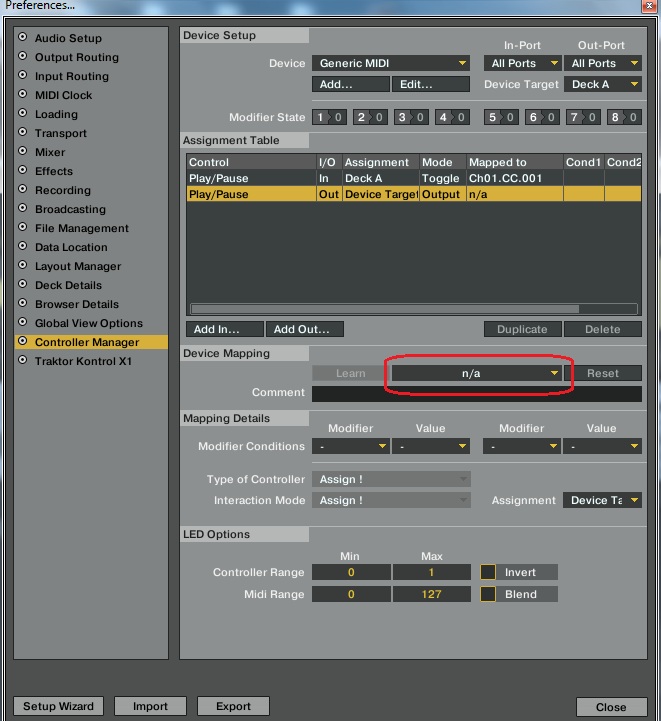Select the Effects category
661x721 pixels.
pyautogui.click(x=54, y=171)
